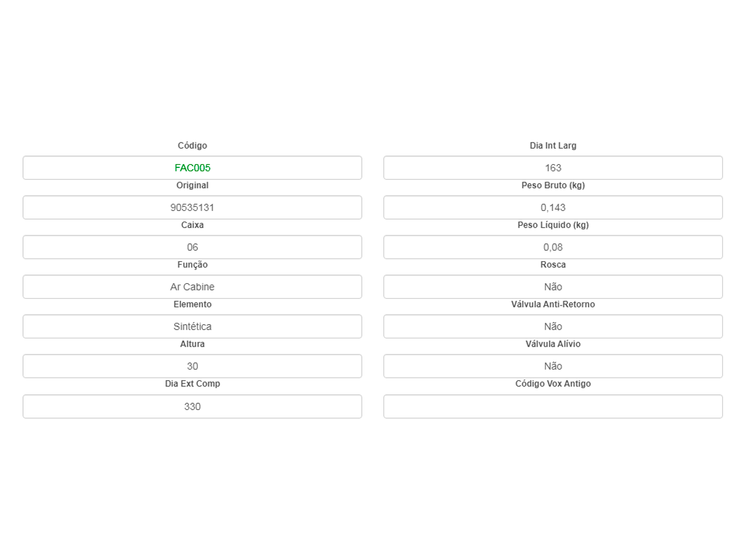Click the empty Código Vox Antigo field
Screen dimensions: 747x560
click(x=553, y=406)
